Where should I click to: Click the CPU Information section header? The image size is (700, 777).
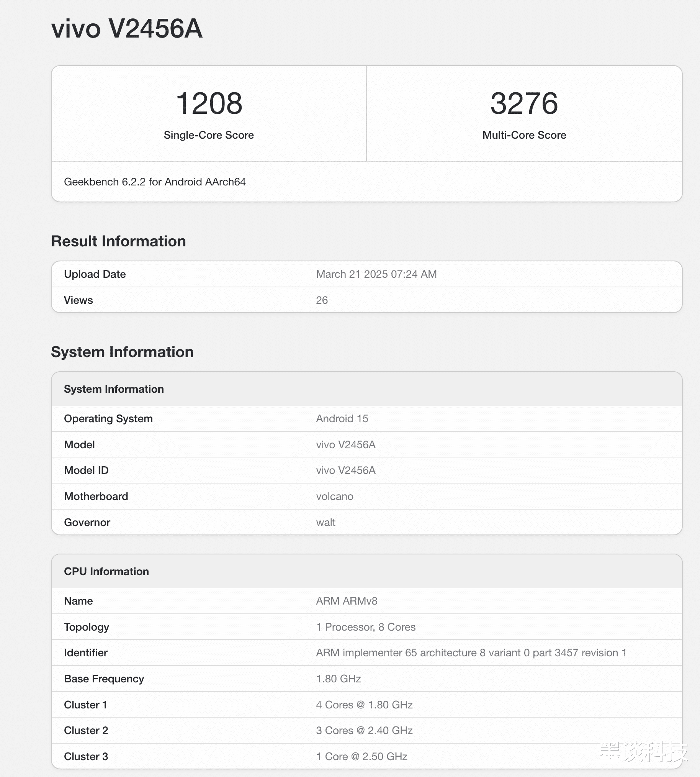[x=106, y=572]
